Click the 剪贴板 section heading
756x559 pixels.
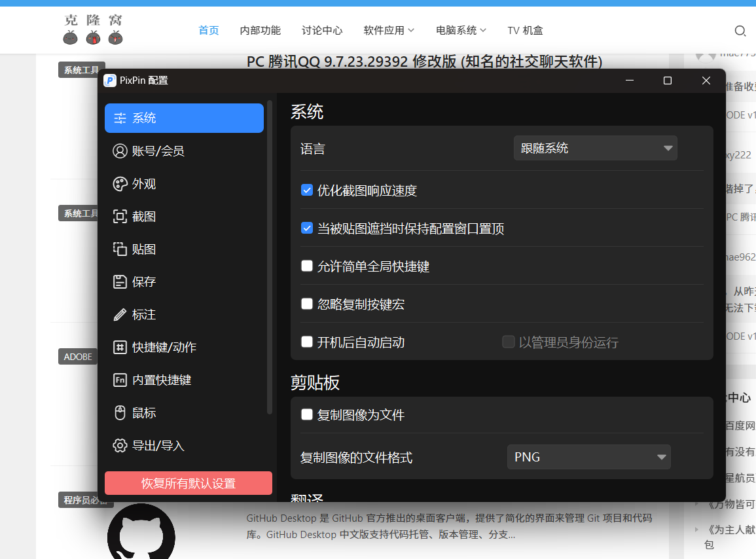[x=315, y=382]
